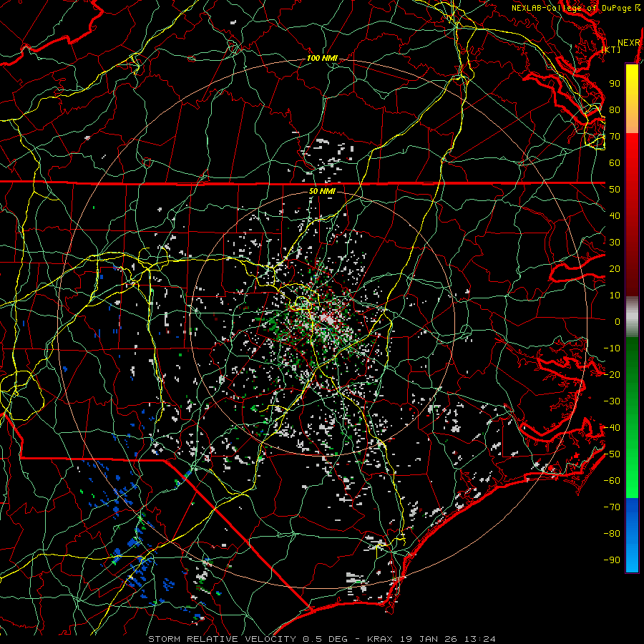Select the 90 knot scale label
This screenshot has height=644, width=644.
coord(615,84)
